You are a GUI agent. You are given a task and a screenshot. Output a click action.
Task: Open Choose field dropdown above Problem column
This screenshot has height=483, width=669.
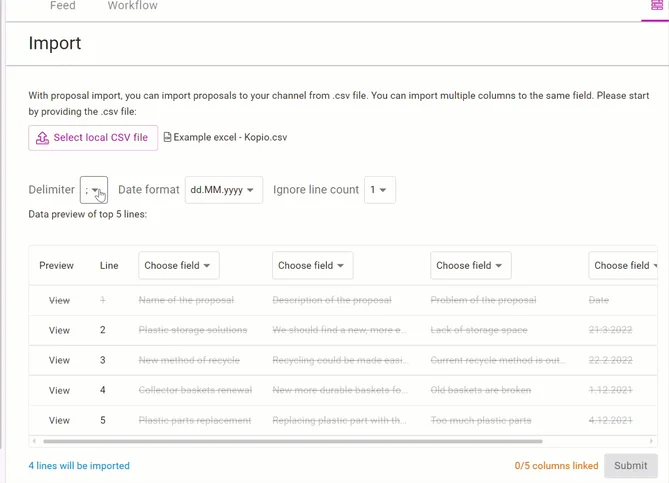471,265
